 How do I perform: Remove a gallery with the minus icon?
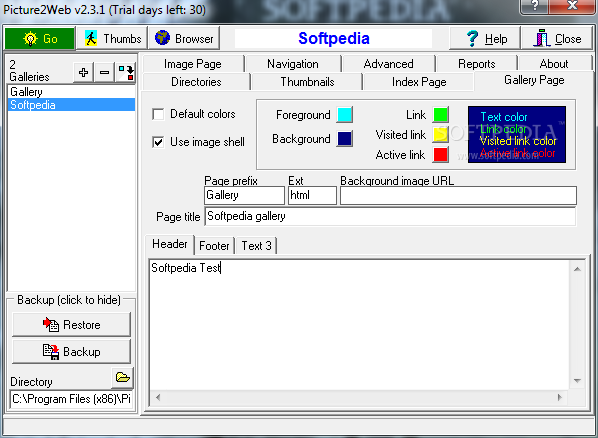click(104, 72)
